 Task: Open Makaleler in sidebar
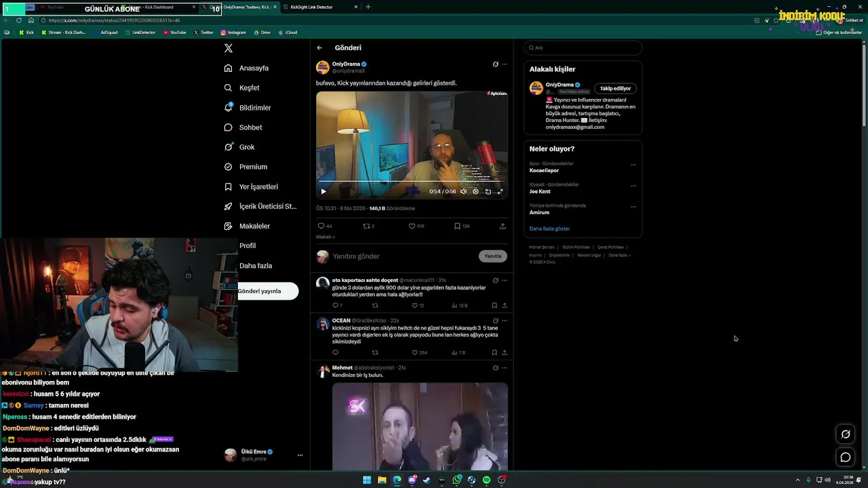(x=247, y=226)
